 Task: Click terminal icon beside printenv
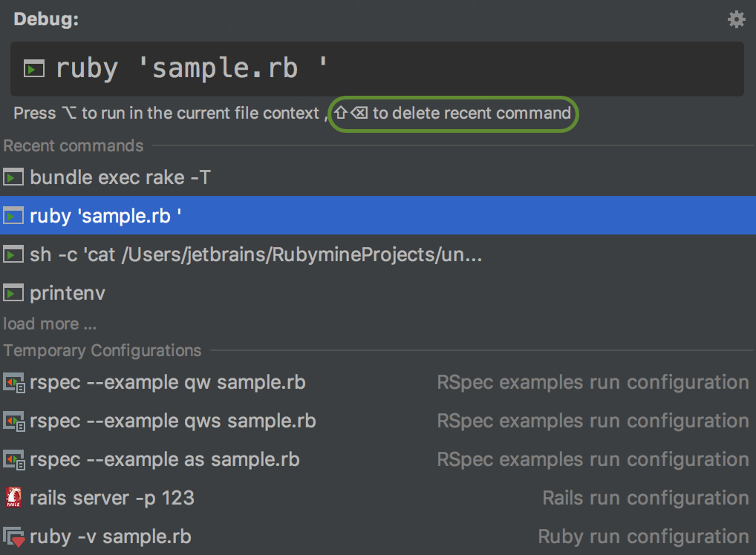click(x=13, y=293)
